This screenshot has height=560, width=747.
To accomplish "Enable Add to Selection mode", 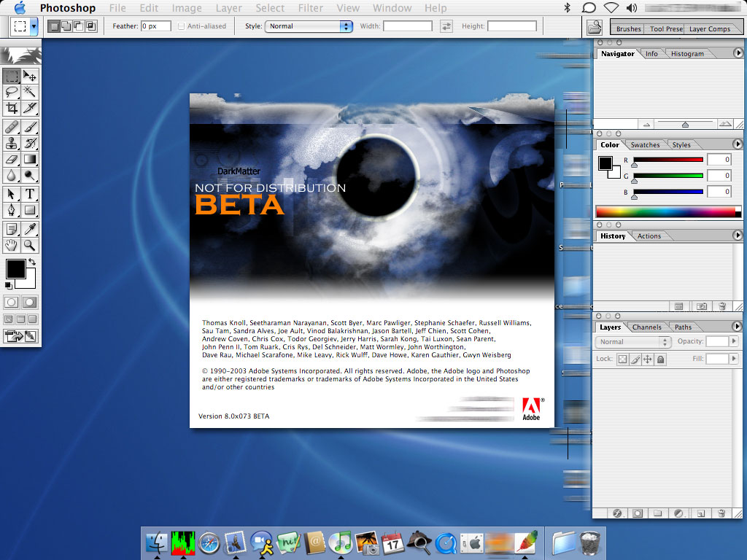I will pyautogui.click(x=66, y=26).
